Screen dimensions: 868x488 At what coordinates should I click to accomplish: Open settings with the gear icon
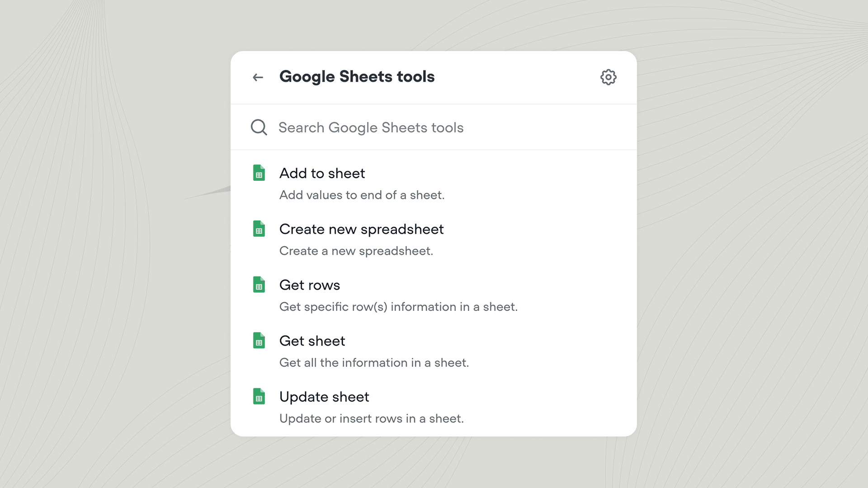click(x=608, y=77)
